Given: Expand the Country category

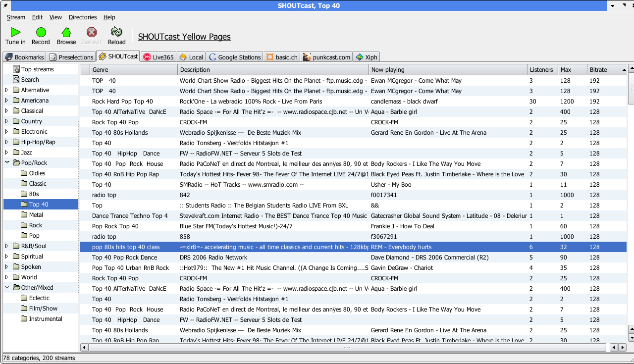Looking at the screenshot, I should (x=7, y=121).
